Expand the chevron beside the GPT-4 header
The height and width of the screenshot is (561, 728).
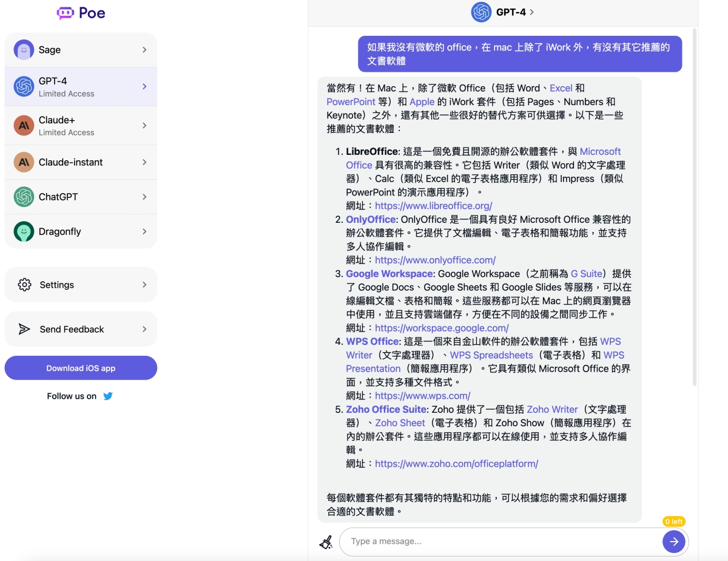point(532,12)
